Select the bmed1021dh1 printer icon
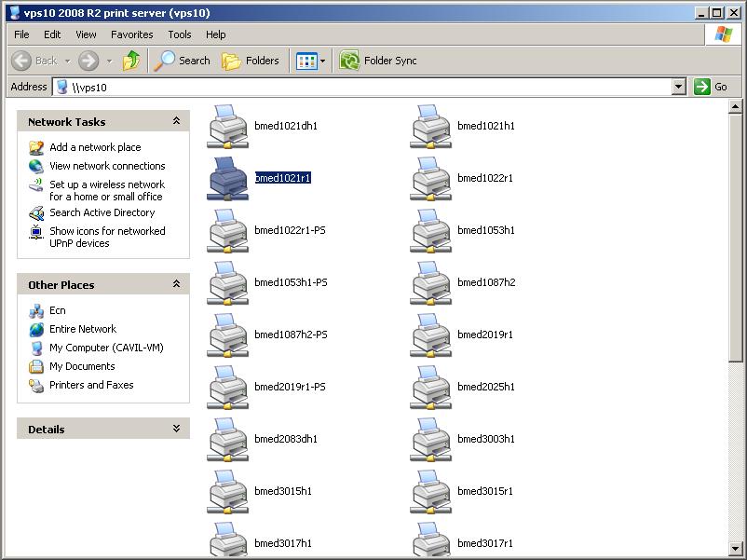 click(227, 126)
